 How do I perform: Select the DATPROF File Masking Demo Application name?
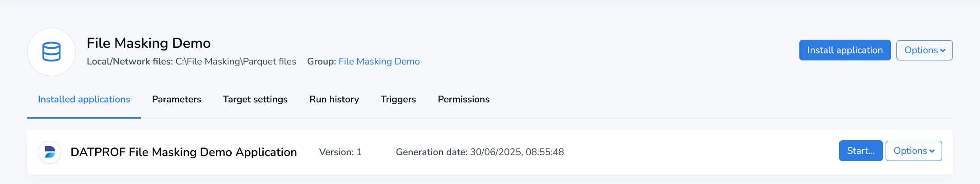point(184,152)
